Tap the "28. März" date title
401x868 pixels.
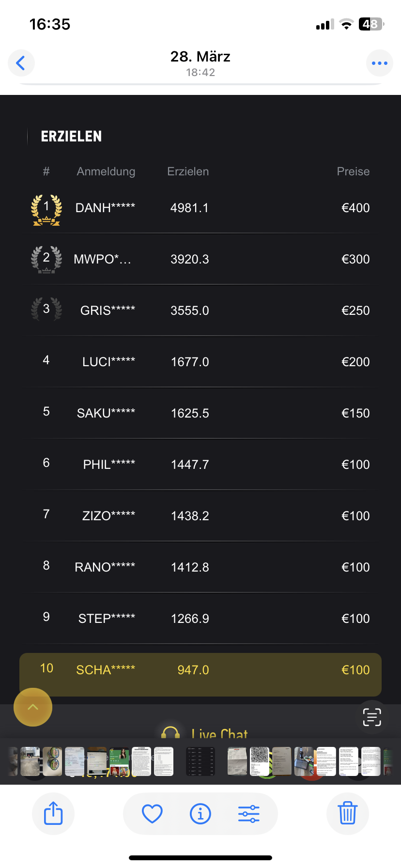pos(200,57)
